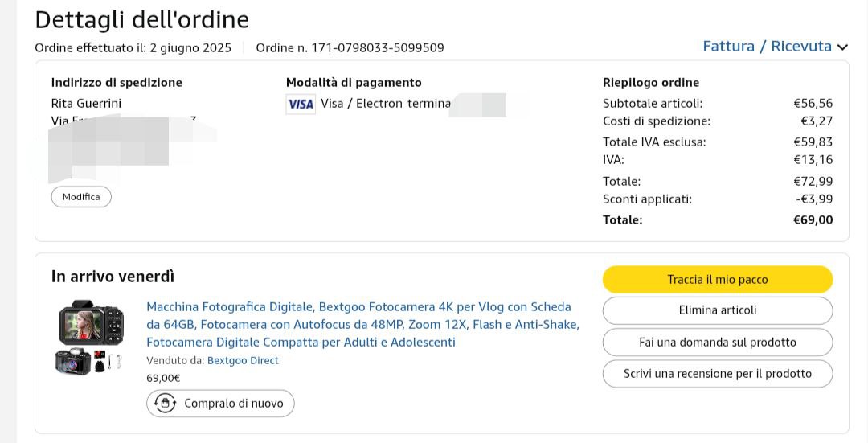Click the Dettagli dell'ordine heading
This screenshot has width=868, height=443.
[142, 19]
